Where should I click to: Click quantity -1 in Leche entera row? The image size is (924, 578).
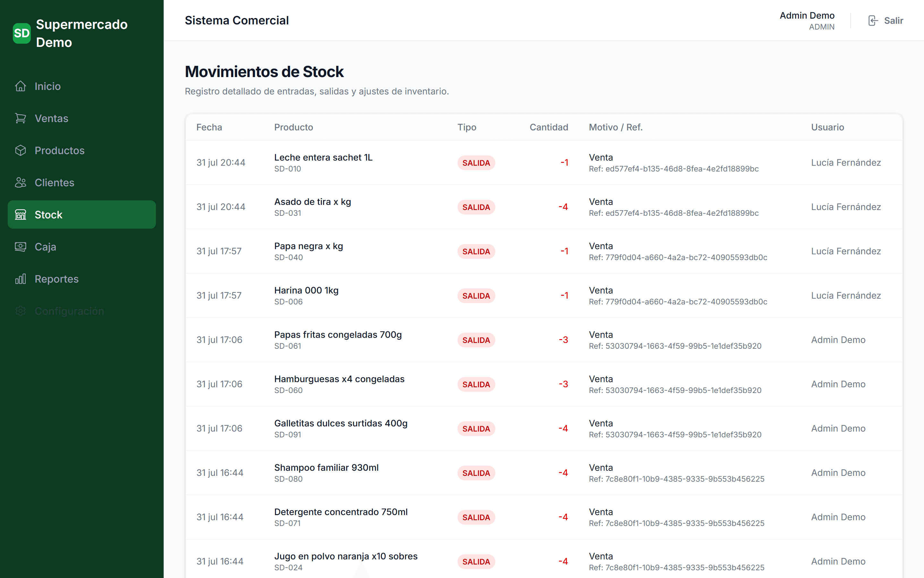point(564,162)
